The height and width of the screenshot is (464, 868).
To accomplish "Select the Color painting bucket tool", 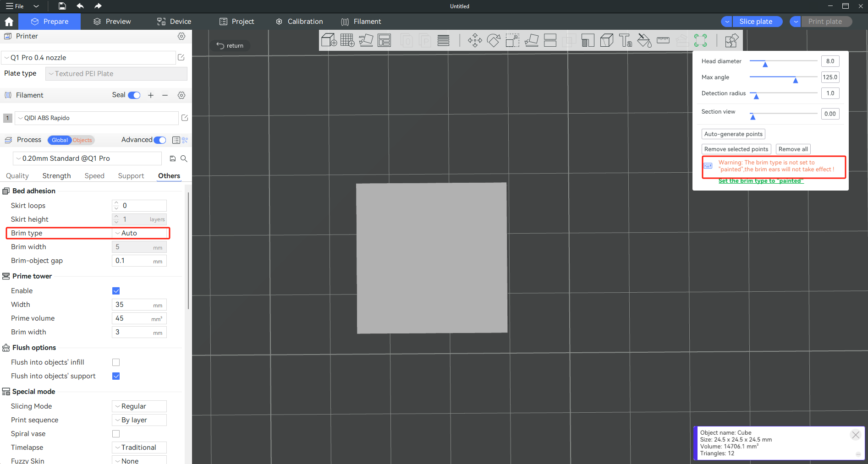I will coord(644,41).
